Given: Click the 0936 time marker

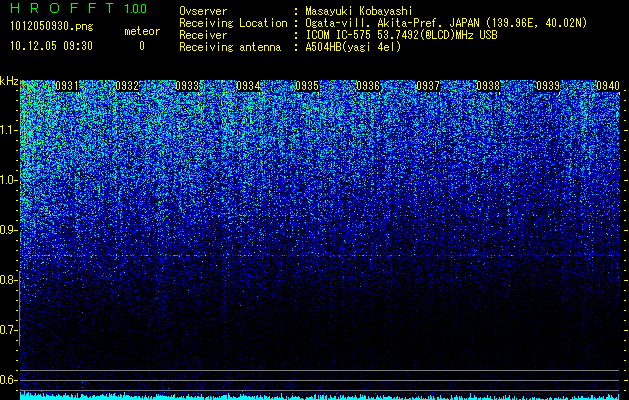Looking at the screenshot, I should (368, 86).
